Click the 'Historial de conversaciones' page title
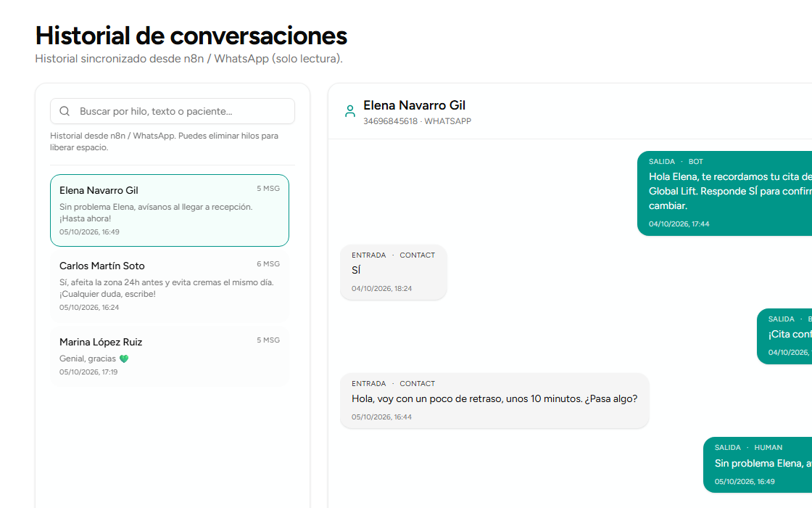 tap(191, 36)
